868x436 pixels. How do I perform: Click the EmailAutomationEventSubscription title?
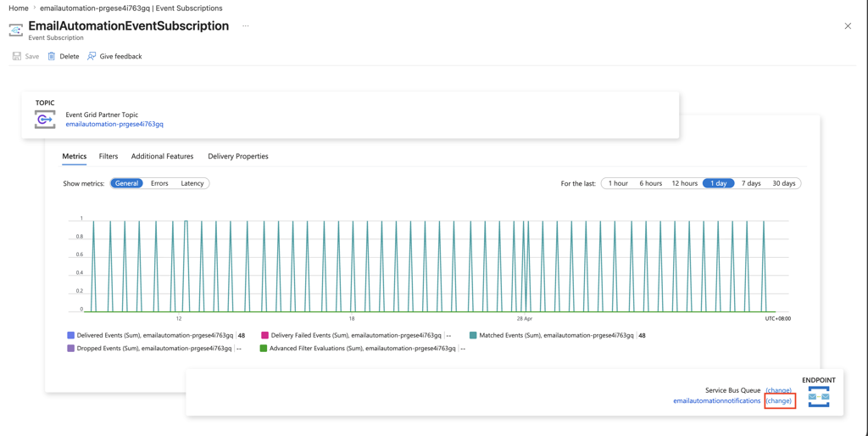click(129, 26)
